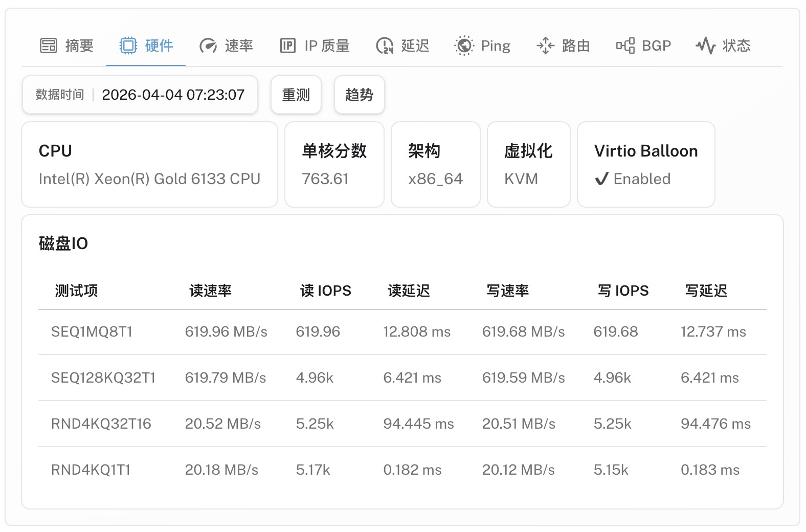The height and width of the screenshot is (532, 806).
Task: Click the 虚拟化 value KVM
Action: point(521,179)
